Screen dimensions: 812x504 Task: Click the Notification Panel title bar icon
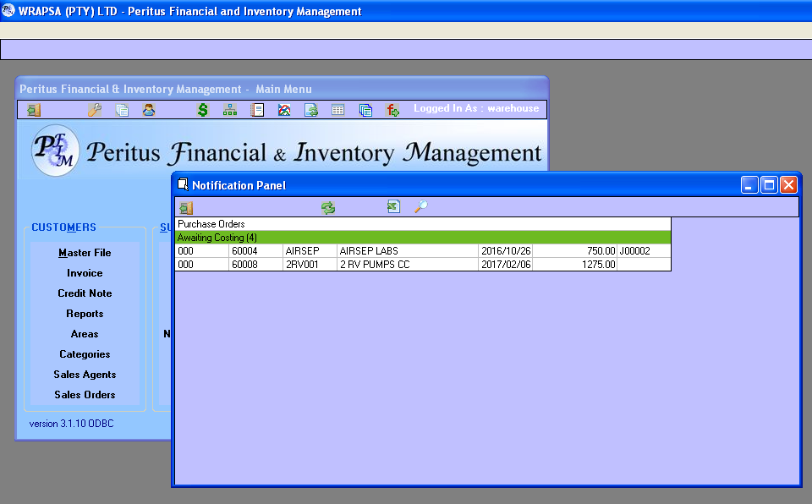click(x=183, y=184)
